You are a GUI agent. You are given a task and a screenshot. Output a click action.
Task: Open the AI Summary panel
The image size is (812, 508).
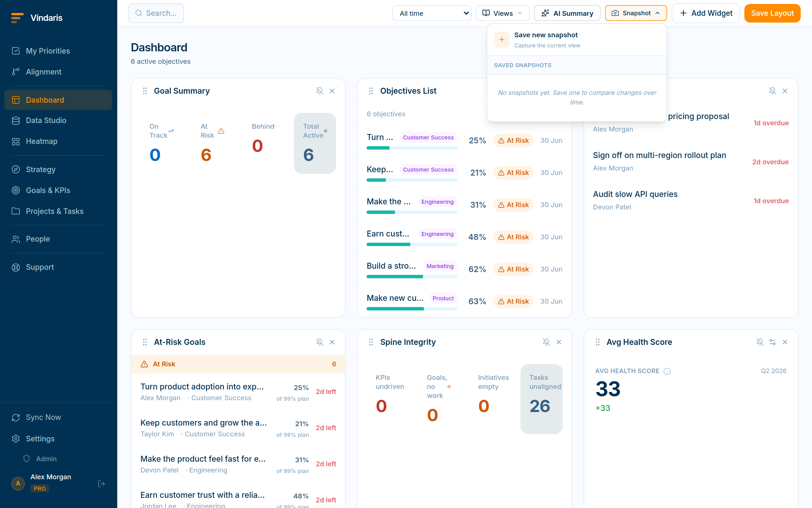(x=567, y=13)
